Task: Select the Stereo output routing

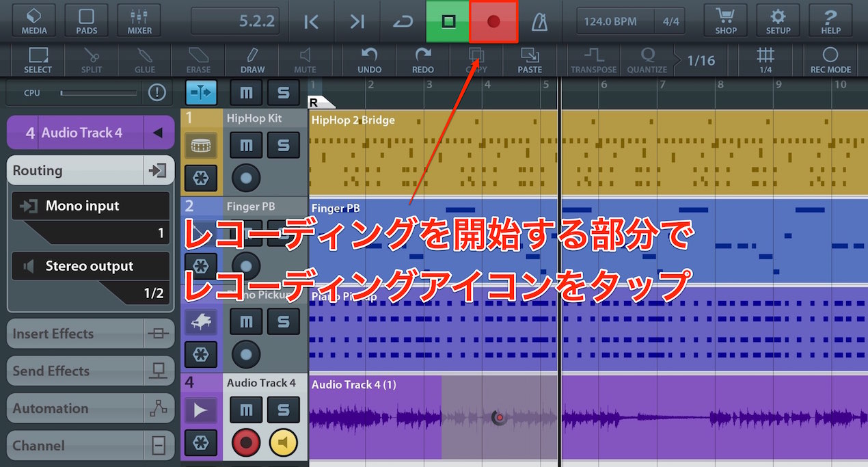Action: [90, 266]
